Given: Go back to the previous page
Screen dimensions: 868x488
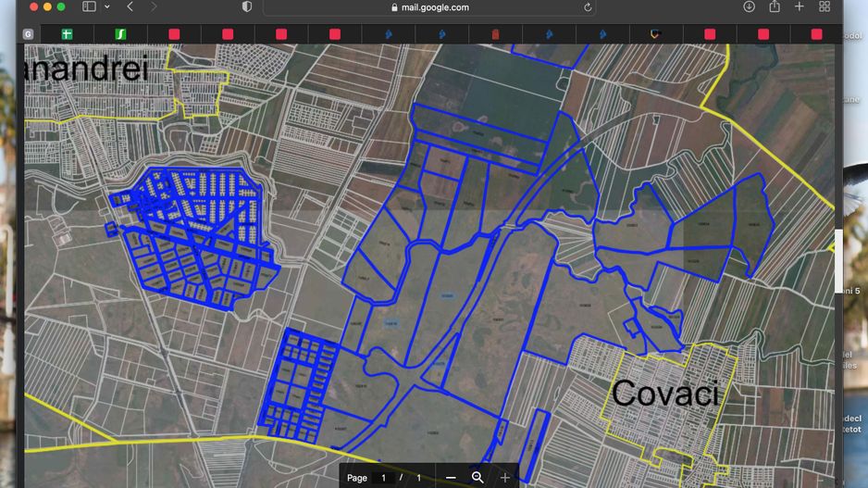Looking at the screenshot, I should pos(130,6).
